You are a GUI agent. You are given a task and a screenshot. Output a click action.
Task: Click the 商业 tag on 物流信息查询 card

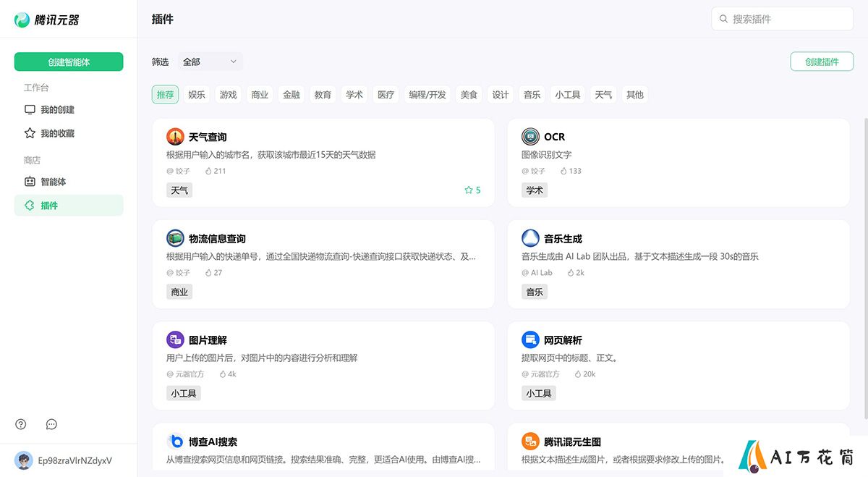pos(179,292)
